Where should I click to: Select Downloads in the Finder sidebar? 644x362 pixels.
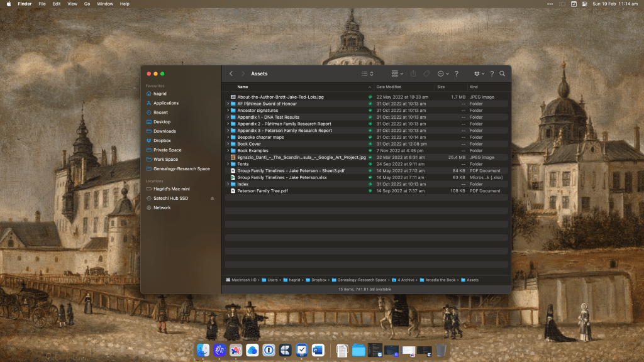coord(164,131)
